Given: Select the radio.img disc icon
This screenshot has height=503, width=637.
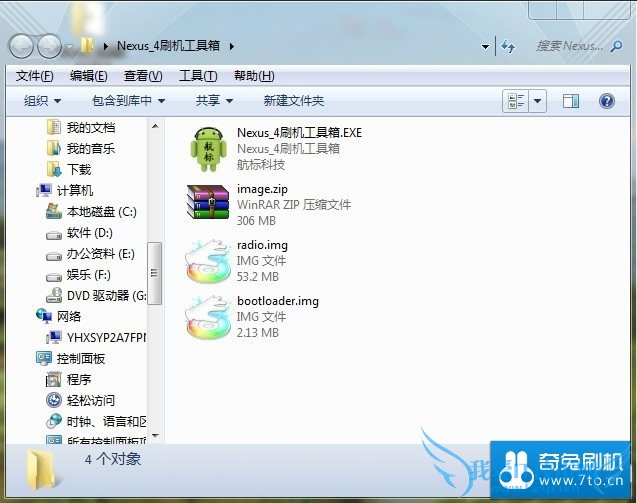Looking at the screenshot, I should [x=207, y=261].
